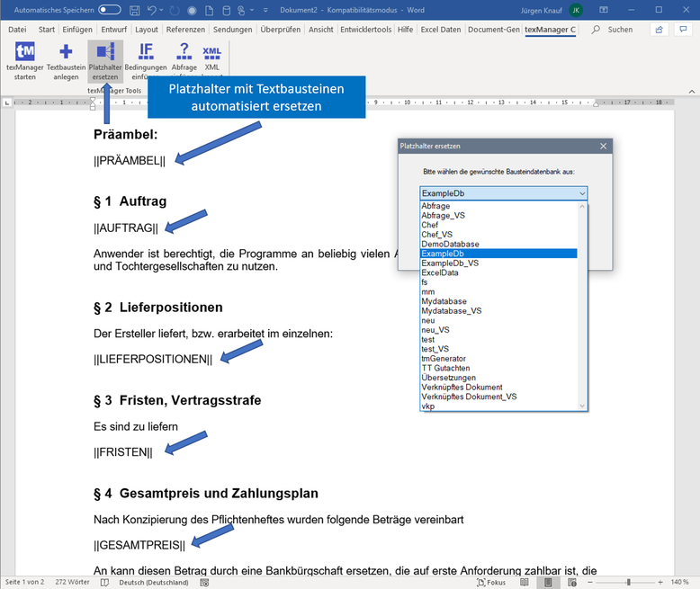The width and height of the screenshot is (700, 589).
Task: Click the Textbaustein anlegen plus icon
Action: pyautogui.click(x=66, y=51)
